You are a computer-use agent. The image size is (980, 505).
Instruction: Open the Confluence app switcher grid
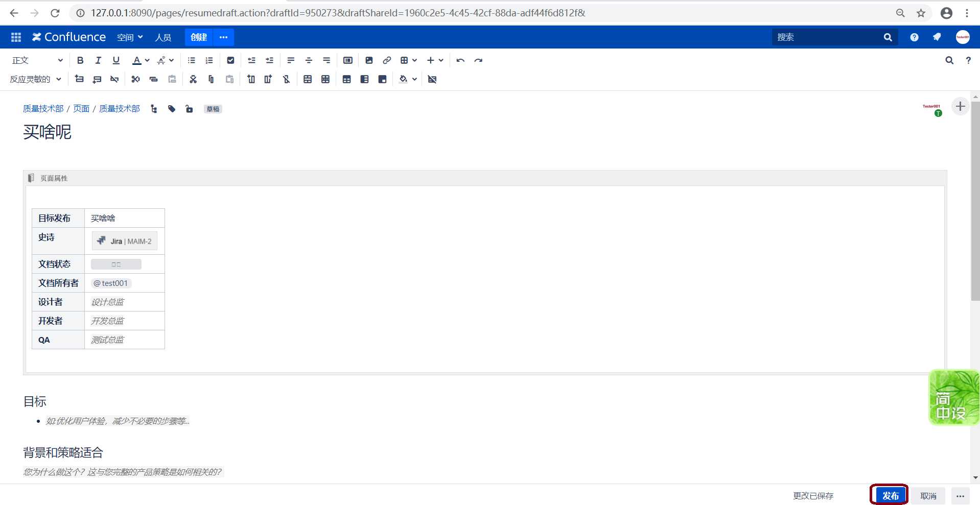[x=16, y=37]
